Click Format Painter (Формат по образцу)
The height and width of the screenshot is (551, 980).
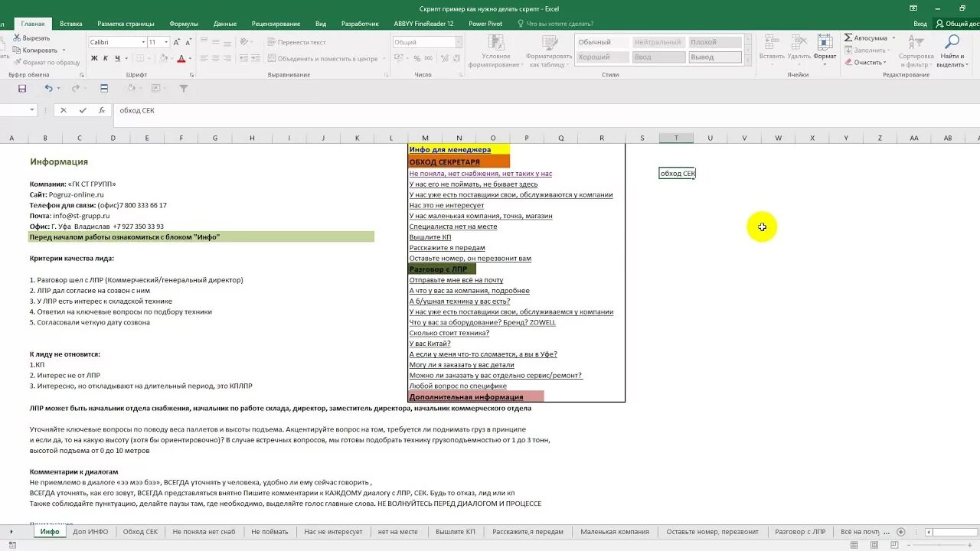tap(45, 62)
